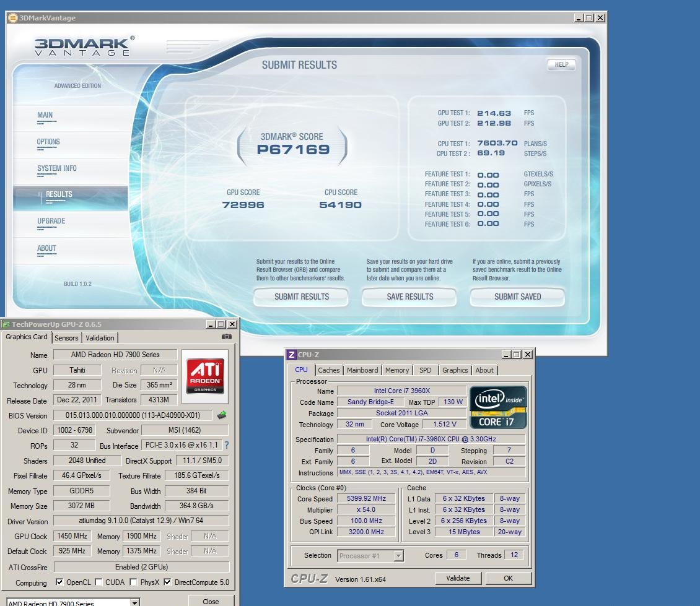Viewport: 700px width, 606px height.
Task: Open ABOUT in 3DMark sidebar
Action: click(x=46, y=248)
